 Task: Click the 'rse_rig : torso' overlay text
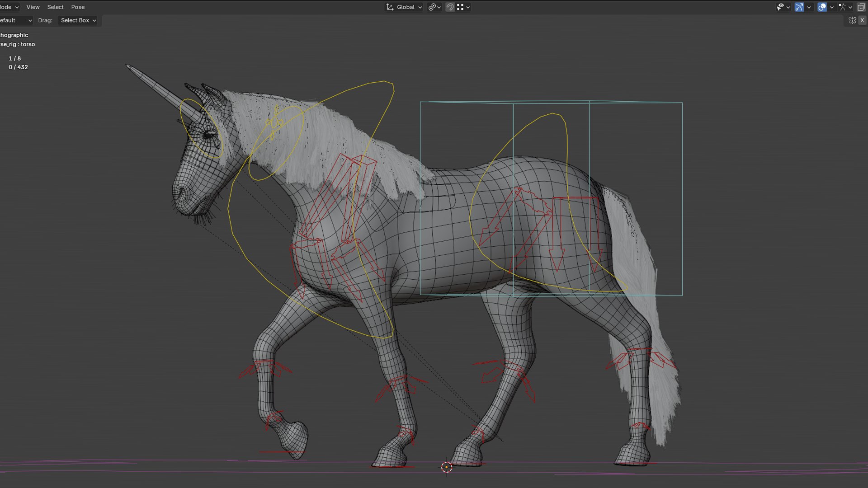pyautogui.click(x=18, y=44)
